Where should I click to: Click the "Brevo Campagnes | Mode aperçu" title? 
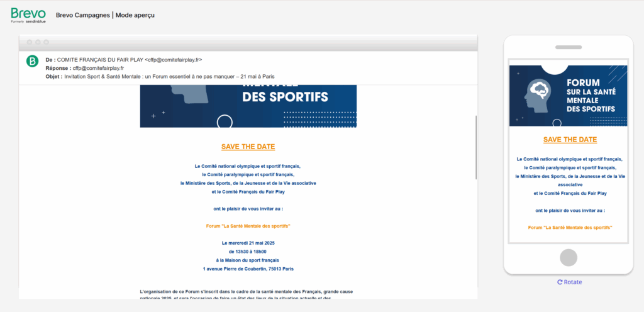tap(105, 15)
